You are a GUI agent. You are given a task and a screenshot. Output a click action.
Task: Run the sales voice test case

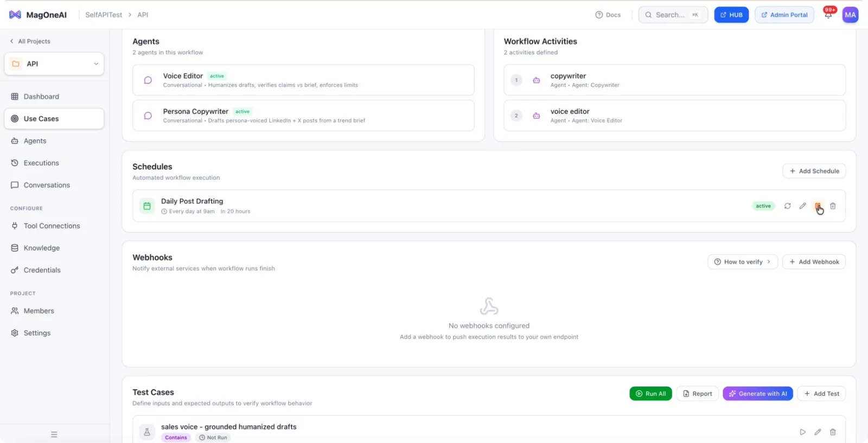click(802, 432)
